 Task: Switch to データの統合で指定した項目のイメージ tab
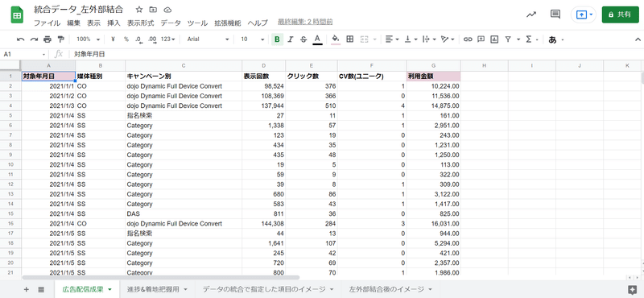click(x=268, y=289)
